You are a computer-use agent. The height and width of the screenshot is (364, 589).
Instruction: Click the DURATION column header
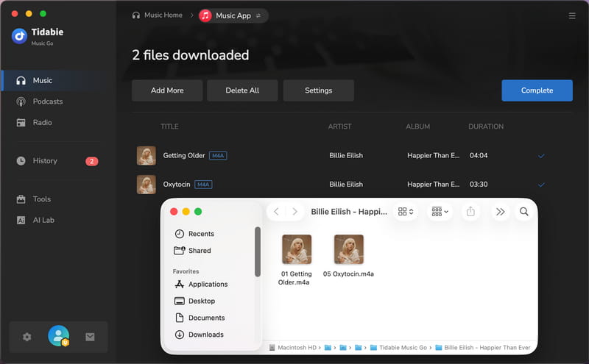(486, 126)
